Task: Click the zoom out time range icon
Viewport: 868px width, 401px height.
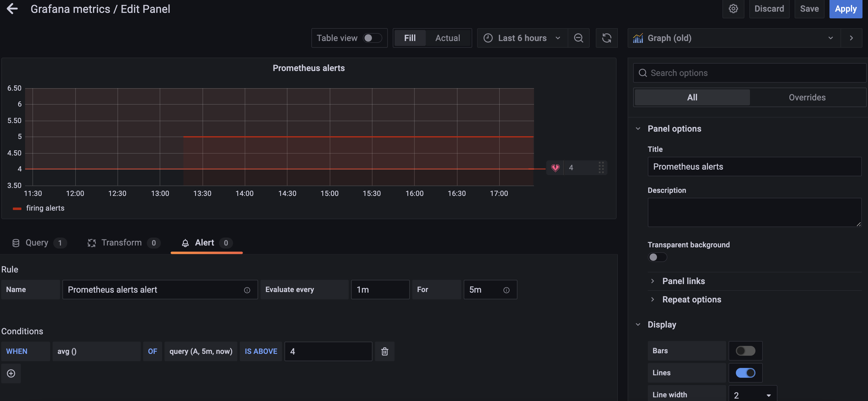Action: point(578,38)
